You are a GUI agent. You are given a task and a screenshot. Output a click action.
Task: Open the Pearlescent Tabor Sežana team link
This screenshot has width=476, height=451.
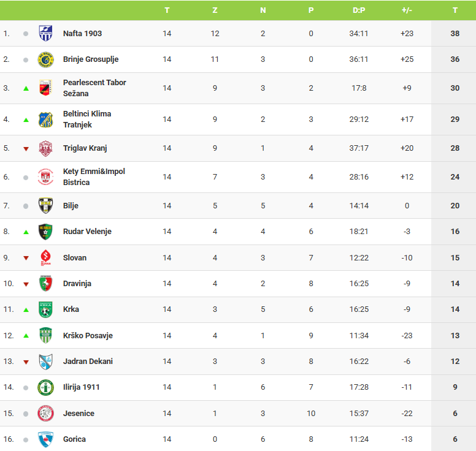(x=94, y=88)
